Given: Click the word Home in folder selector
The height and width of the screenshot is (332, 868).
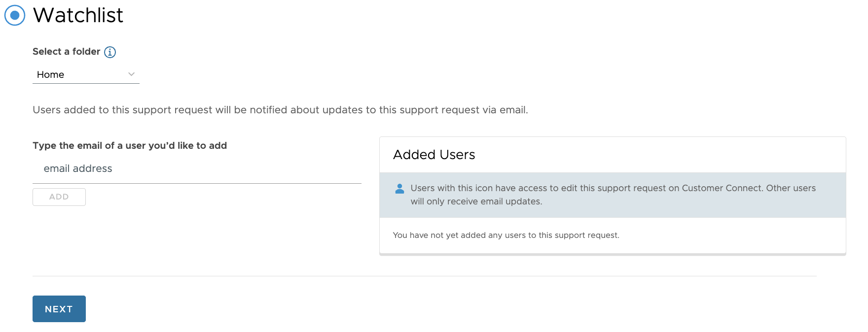Looking at the screenshot, I should 51,75.
